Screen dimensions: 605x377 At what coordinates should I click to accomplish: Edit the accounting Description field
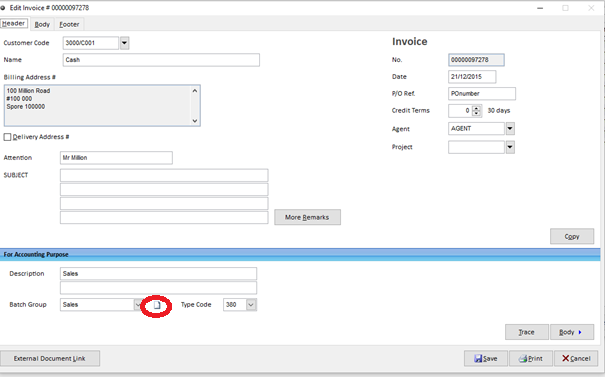[x=158, y=274]
